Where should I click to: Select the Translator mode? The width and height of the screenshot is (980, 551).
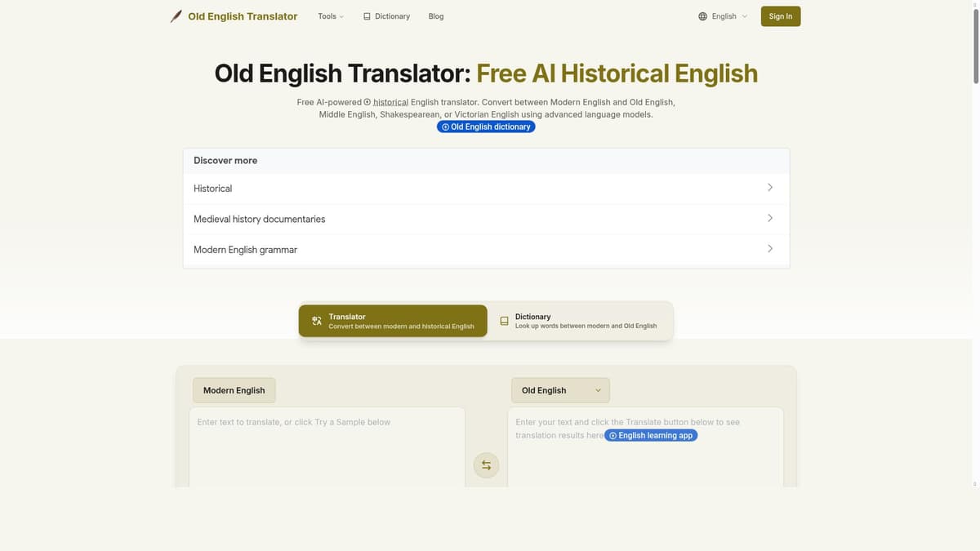[392, 321]
